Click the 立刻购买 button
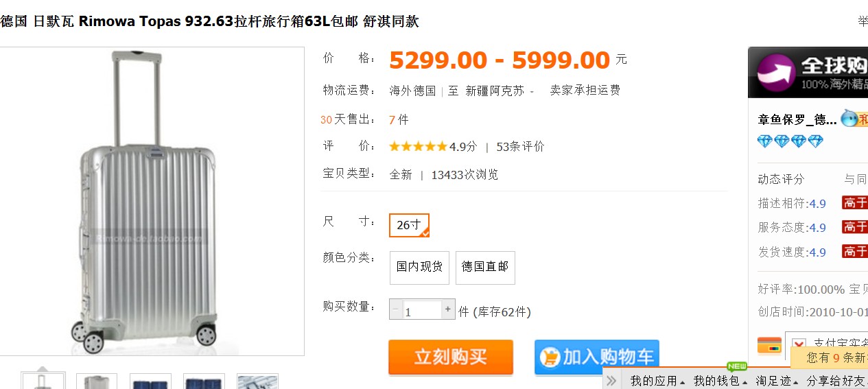868x389 pixels. [x=451, y=357]
